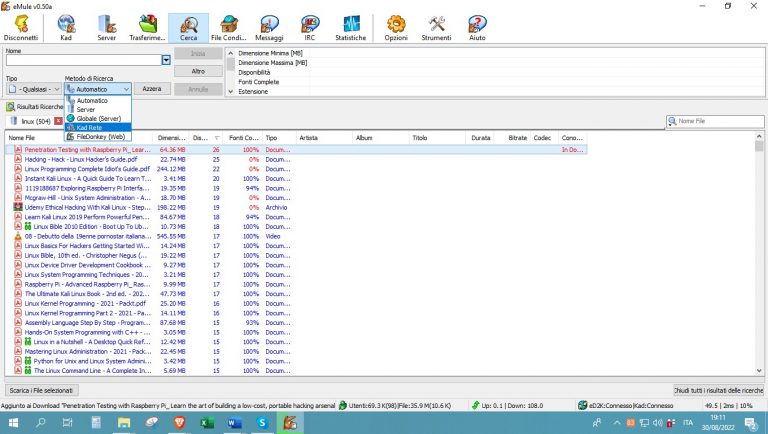The image size is (768, 434).
Task: Choose Kad Rete search method
Action: (91, 128)
